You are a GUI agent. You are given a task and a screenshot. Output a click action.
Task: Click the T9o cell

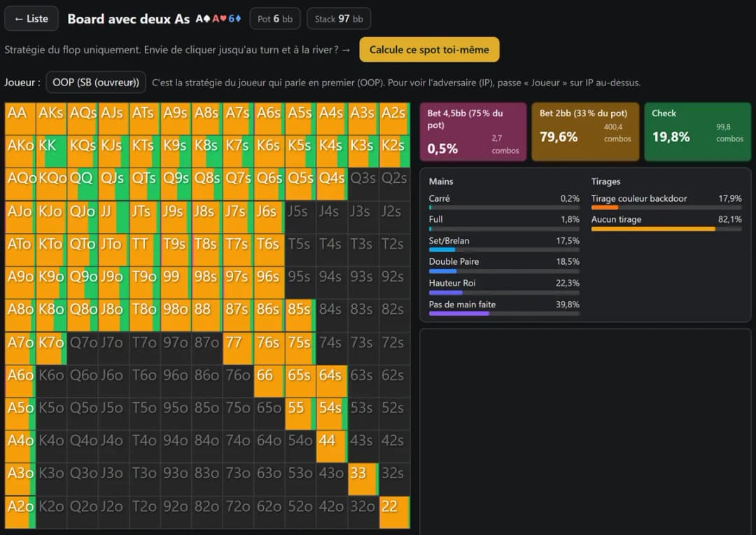(145, 283)
